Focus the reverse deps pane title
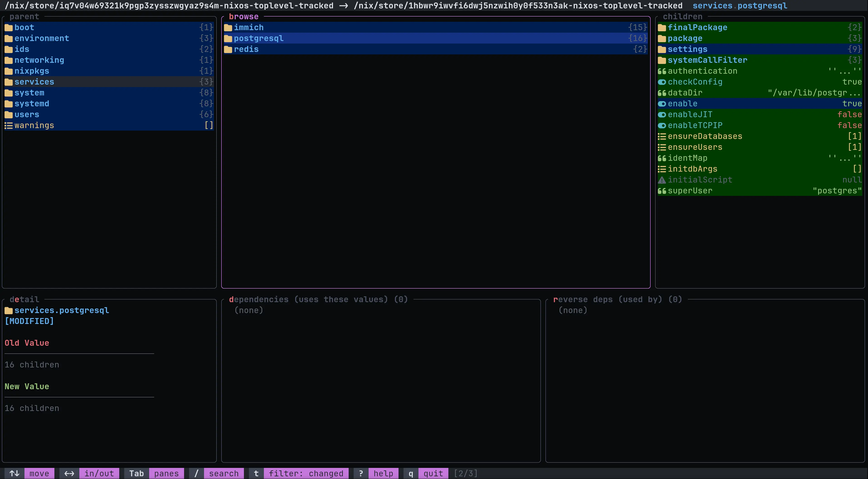The width and height of the screenshot is (868, 479). click(617, 299)
